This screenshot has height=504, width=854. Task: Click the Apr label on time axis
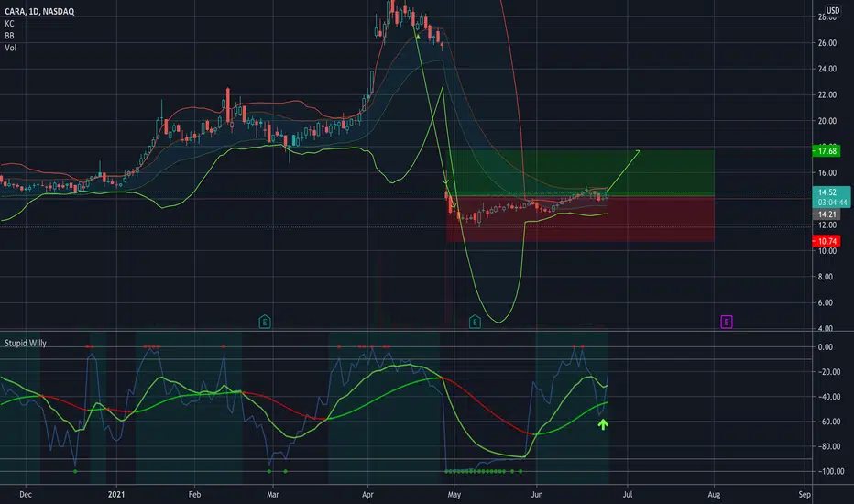point(367,494)
